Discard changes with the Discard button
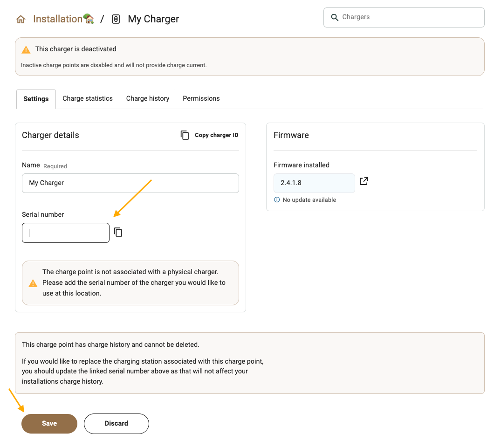The image size is (501, 448). (x=116, y=423)
